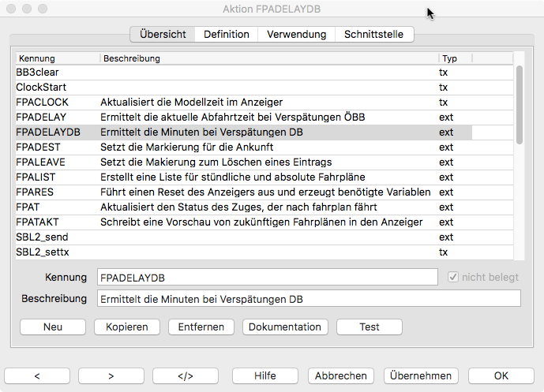Open Dokumentation for the action
The image size is (544, 392).
(x=285, y=327)
